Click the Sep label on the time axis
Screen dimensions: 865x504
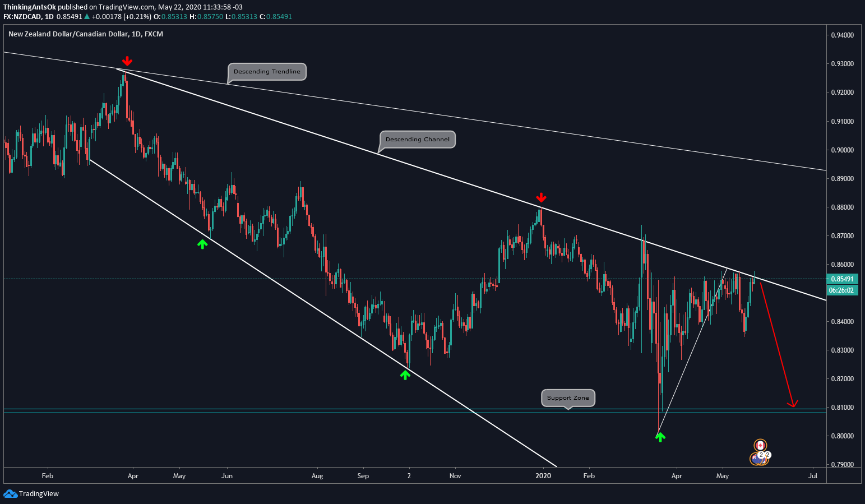point(363,476)
